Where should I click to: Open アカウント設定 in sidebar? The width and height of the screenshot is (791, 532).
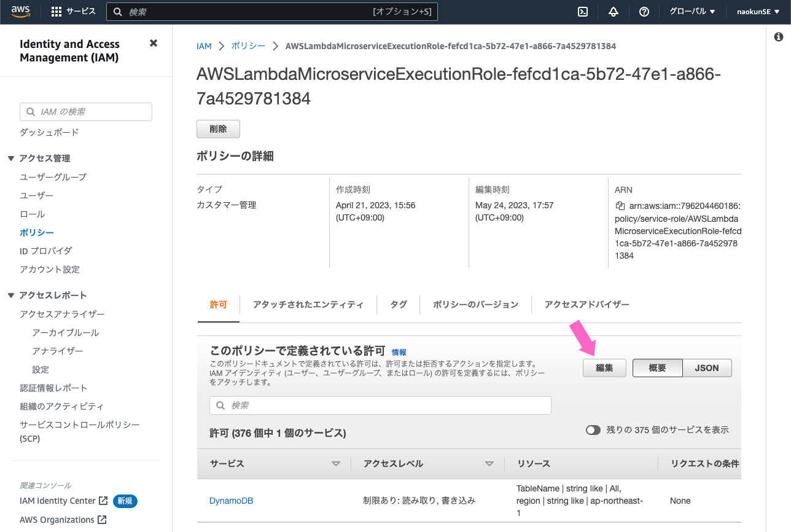pyautogui.click(x=50, y=269)
